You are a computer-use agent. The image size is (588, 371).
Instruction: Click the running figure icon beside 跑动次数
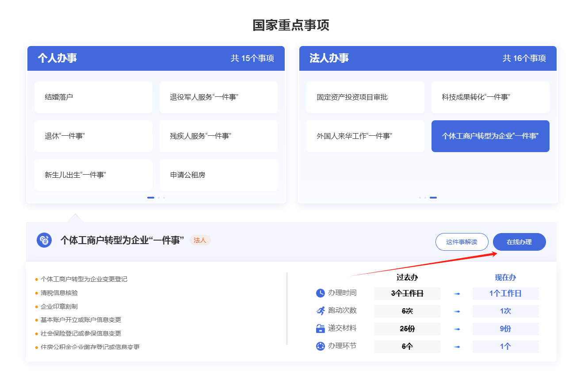(321, 311)
